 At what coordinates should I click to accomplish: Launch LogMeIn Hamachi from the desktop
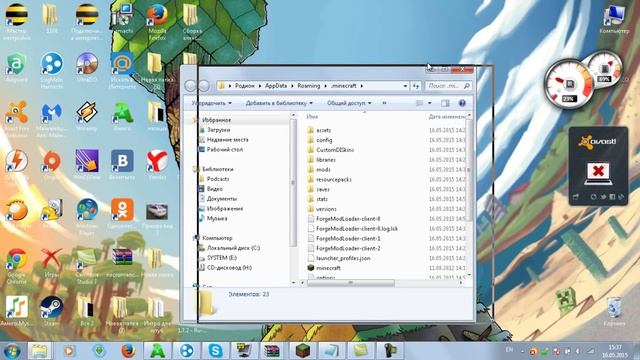pyautogui.click(x=52, y=70)
